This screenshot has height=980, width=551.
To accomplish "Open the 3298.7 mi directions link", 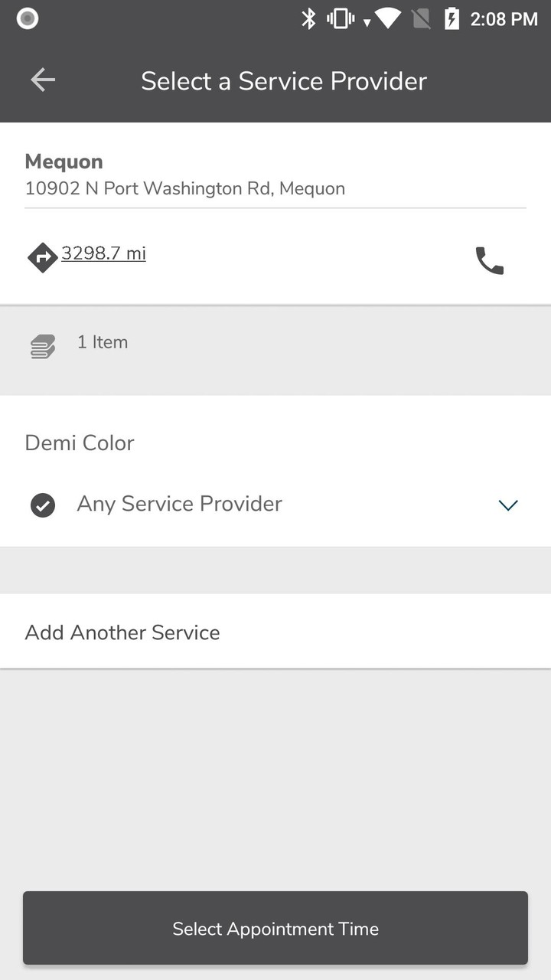I will [103, 253].
